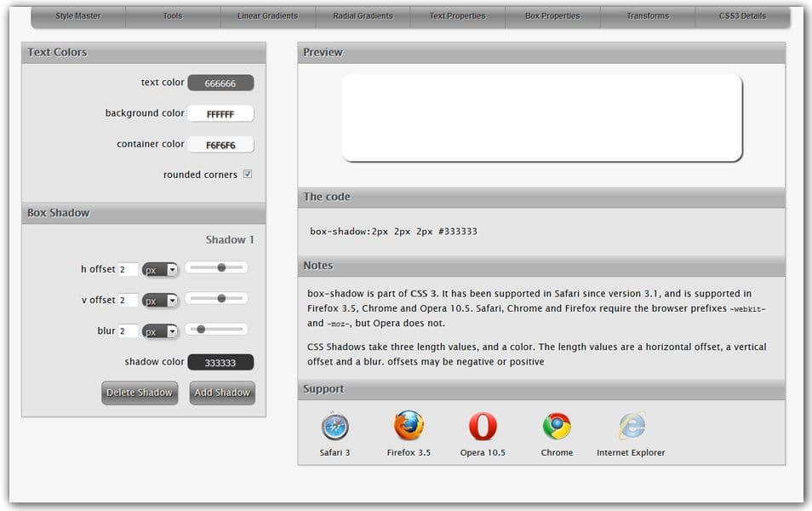
Task: Select the Text Properties tab
Action: point(457,16)
